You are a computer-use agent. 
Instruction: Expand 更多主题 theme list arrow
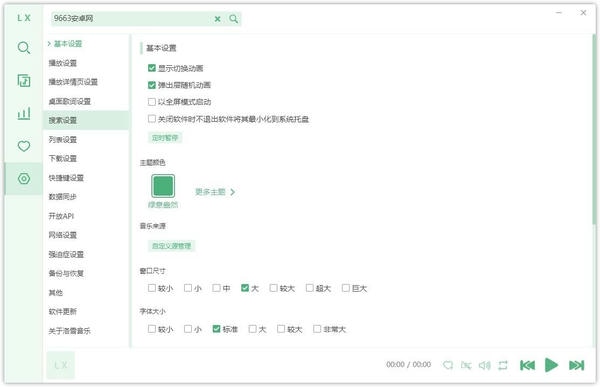233,192
